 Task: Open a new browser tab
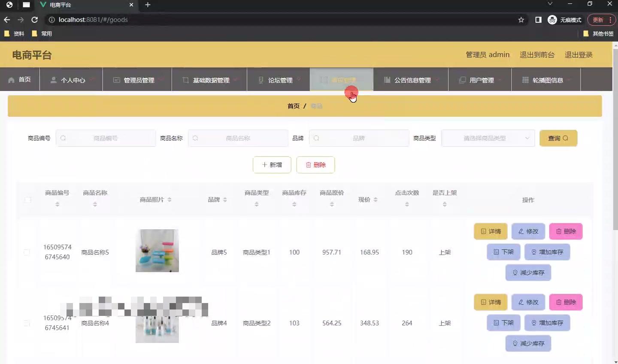[148, 5]
